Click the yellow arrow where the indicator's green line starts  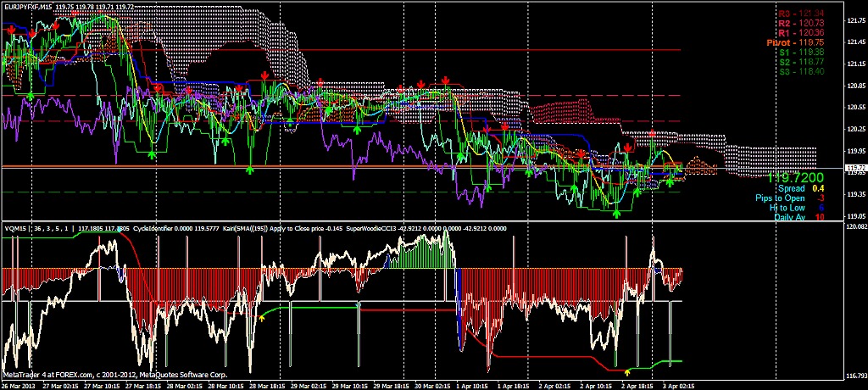coord(262,317)
